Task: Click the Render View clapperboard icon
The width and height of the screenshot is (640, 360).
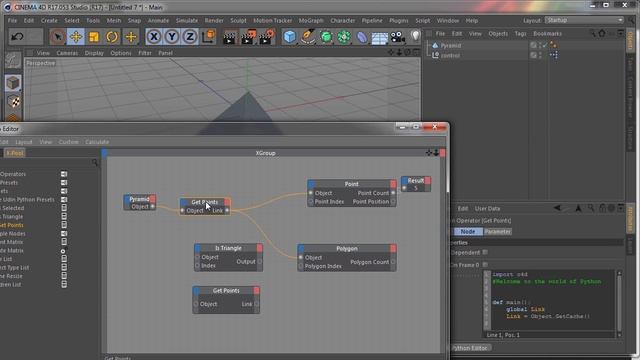Action: [x=230, y=37]
